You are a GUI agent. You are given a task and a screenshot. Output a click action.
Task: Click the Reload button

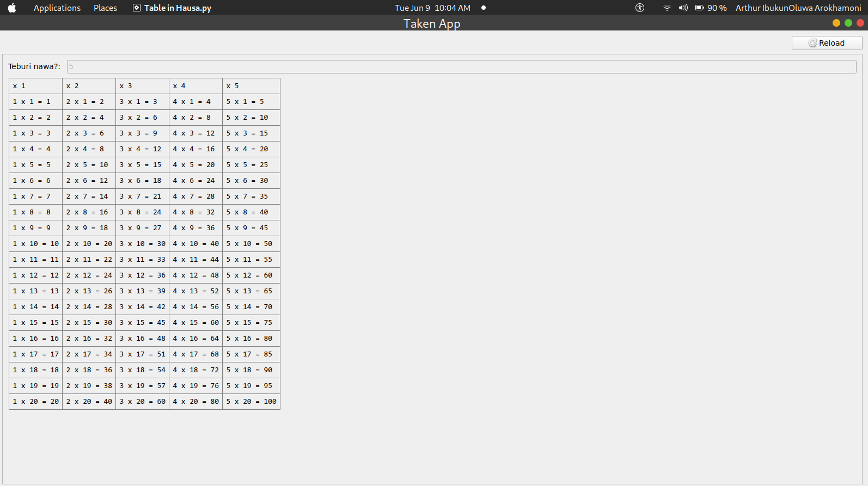pos(827,43)
